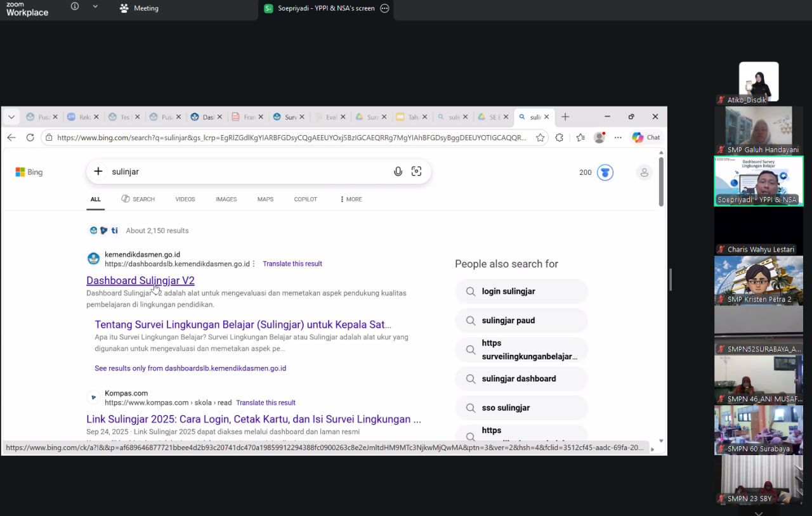Close the 'Eval' browser tab

coord(343,117)
